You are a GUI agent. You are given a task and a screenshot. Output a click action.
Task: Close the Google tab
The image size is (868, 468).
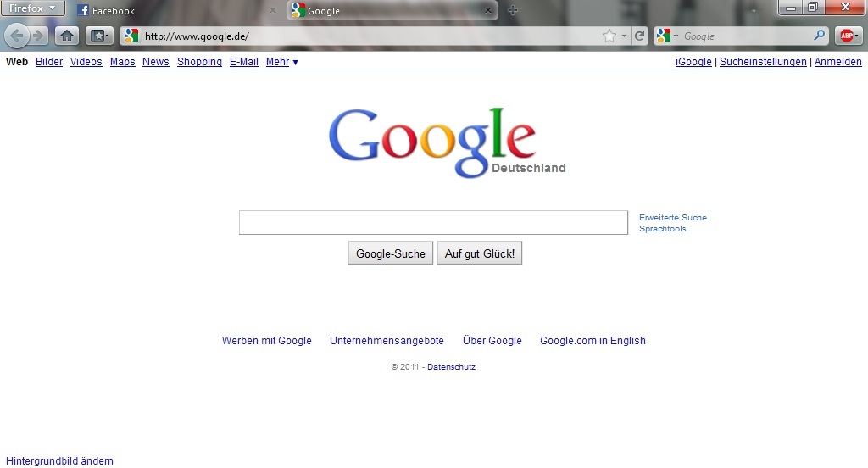[487, 10]
